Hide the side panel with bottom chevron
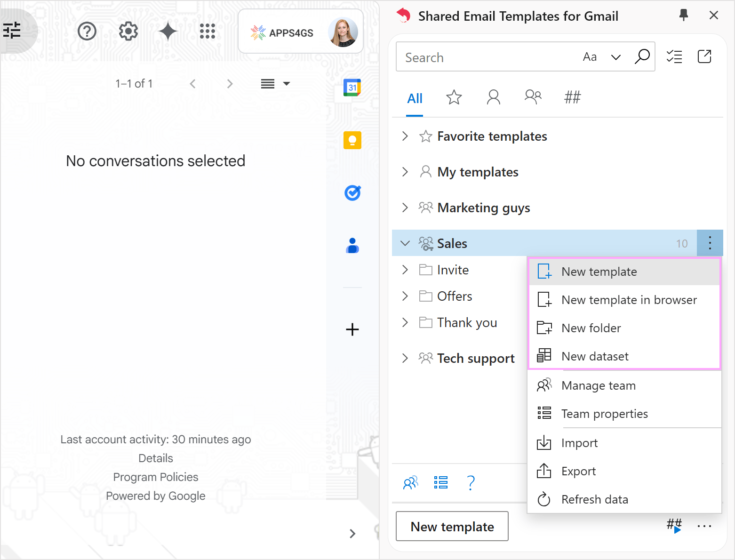This screenshot has height=560, width=735. 352,534
